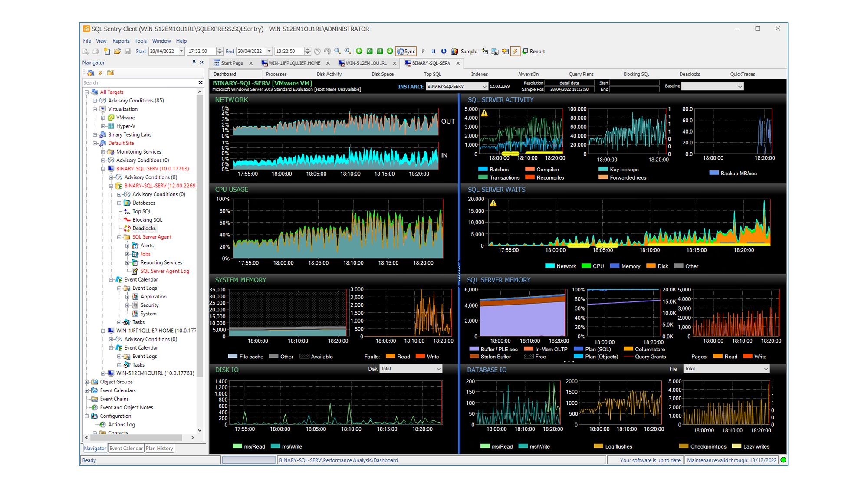Click the Open folder toolbar icon

point(117,51)
